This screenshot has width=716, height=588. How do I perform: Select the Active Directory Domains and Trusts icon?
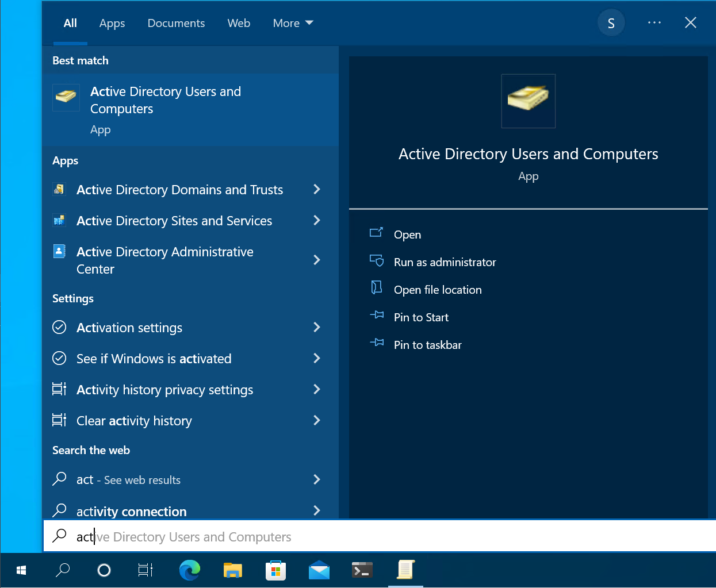[x=60, y=189]
